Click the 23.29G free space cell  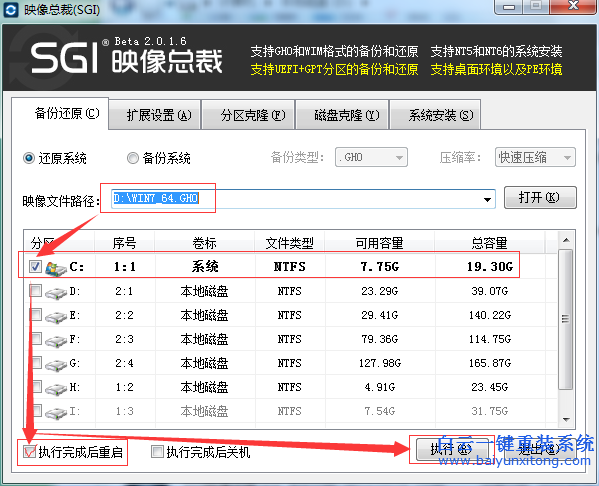[x=380, y=292]
